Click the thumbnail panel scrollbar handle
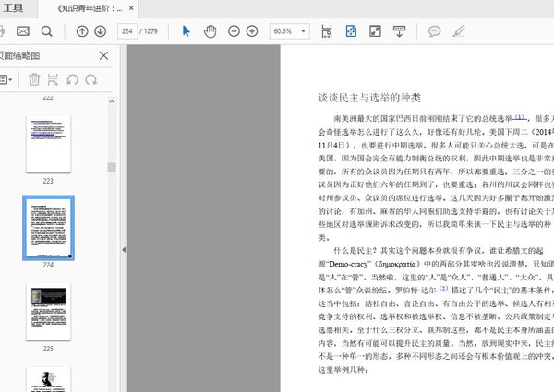The image size is (554, 392). pos(112,167)
